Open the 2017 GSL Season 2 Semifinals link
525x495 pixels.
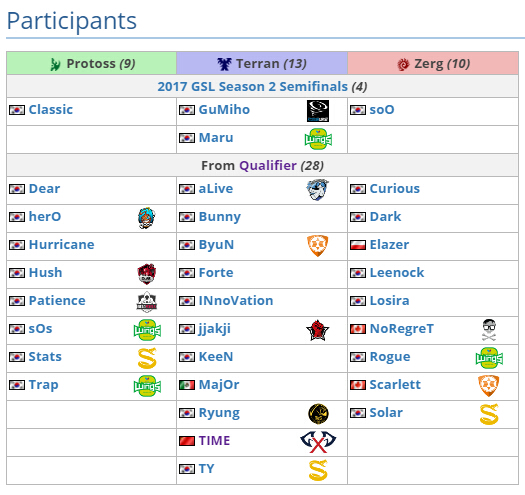[x=252, y=87]
